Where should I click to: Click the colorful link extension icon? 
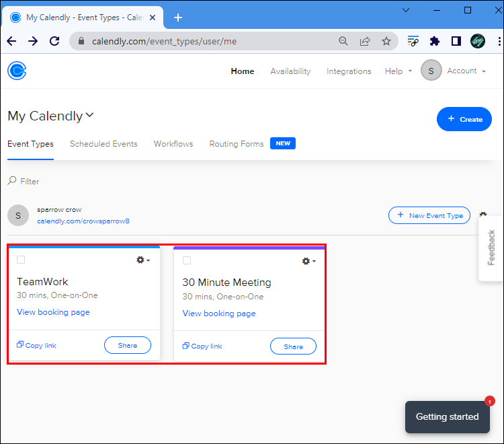click(413, 41)
